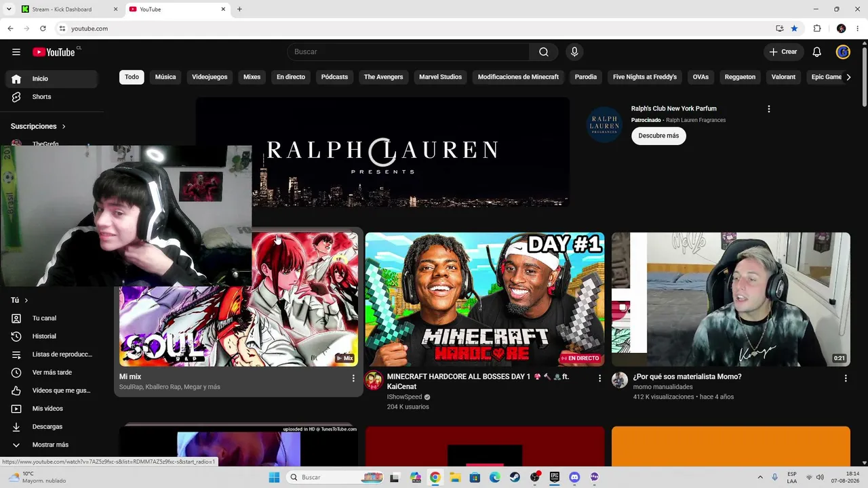The height and width of the screenshot is (488, 868).
Task: Open Chrome three-dot menu
Action: pos(857,28)
